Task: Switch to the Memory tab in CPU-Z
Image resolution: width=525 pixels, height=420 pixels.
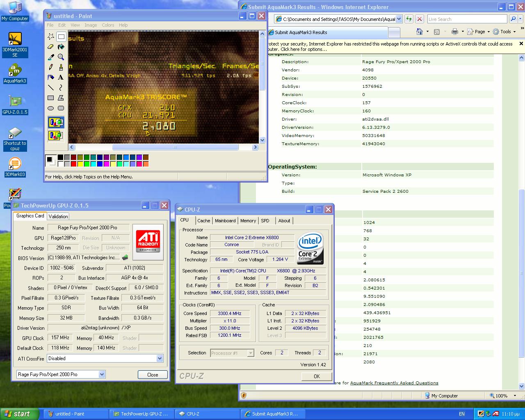Action: [x=248, y=221]
